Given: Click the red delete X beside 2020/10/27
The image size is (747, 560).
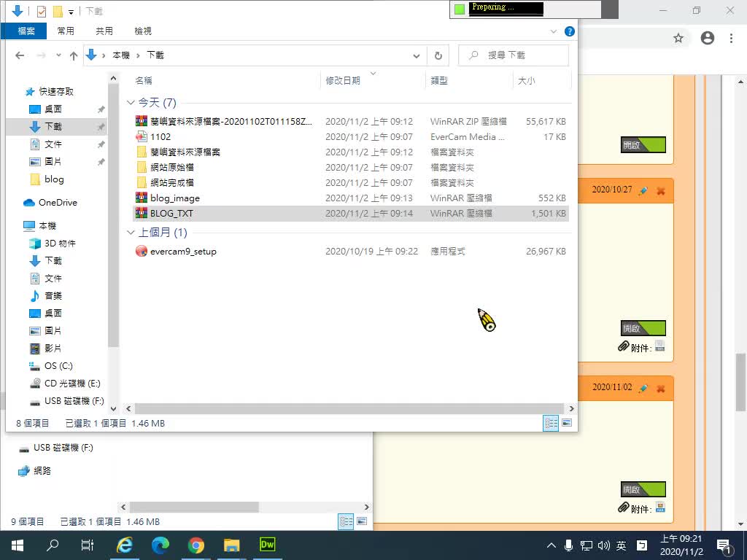Looking at the screenshot, I should point(661,191).
